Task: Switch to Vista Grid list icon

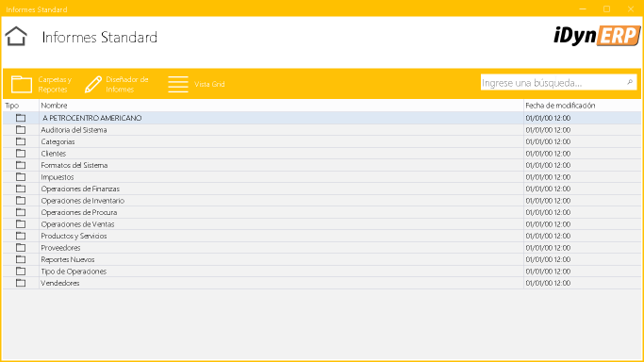Action: (x=178, y=84)
